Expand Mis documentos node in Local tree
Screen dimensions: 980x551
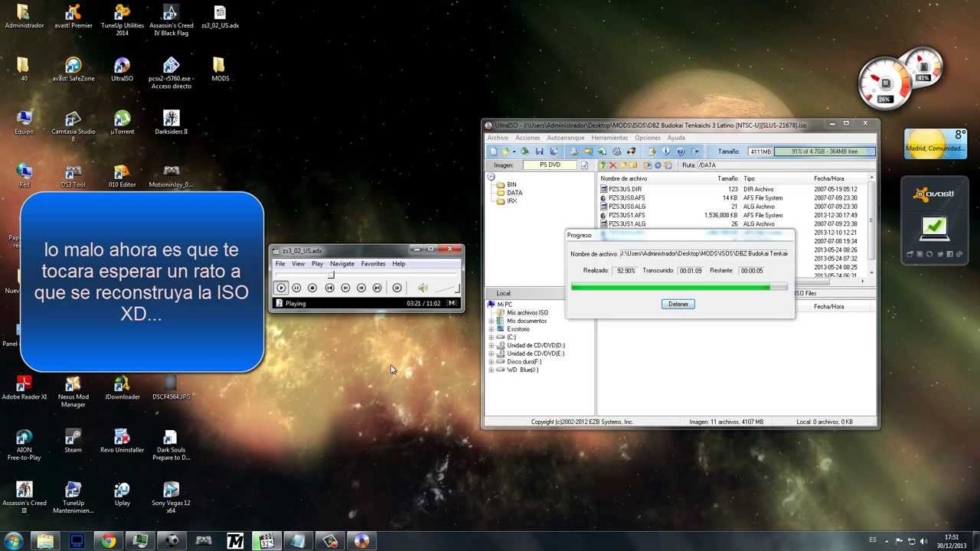click(492, 321)
